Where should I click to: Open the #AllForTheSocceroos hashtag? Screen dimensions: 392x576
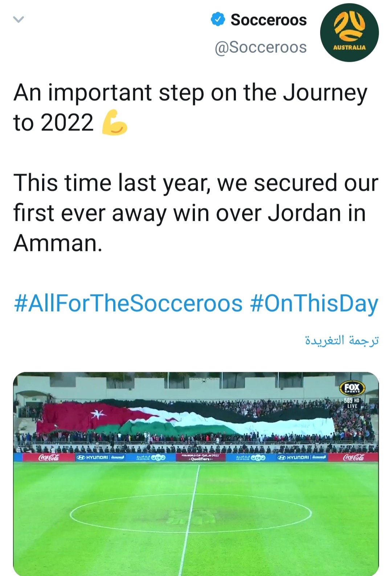click(x=128, y=303)
